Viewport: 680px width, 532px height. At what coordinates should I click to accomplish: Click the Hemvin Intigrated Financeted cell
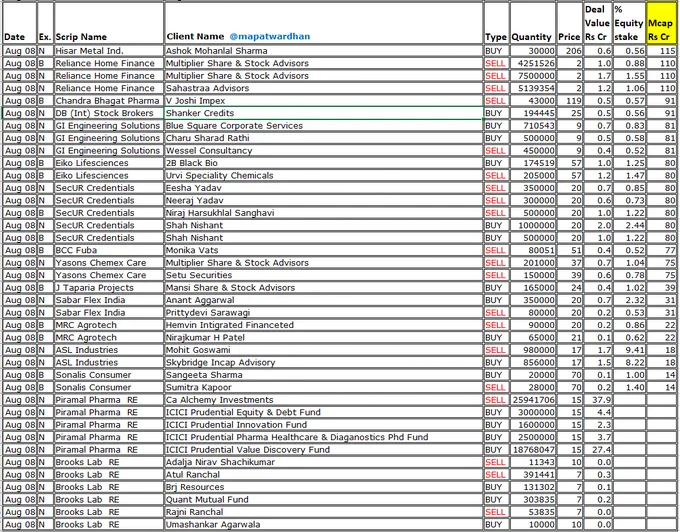click(x=324, y=325)
